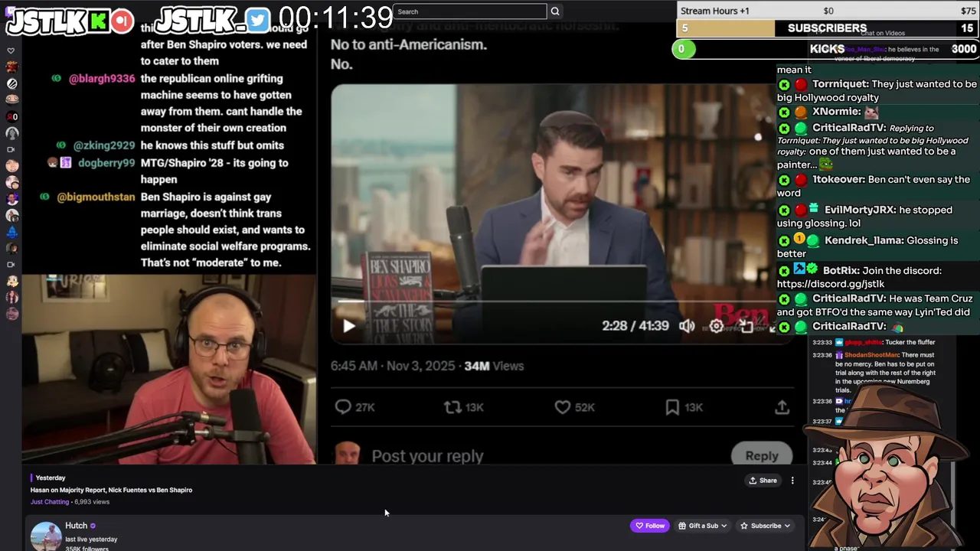Click username @blargh9336 in chat overlay
Viewport: 980px width, 551px height.
(x=102, y=79)
